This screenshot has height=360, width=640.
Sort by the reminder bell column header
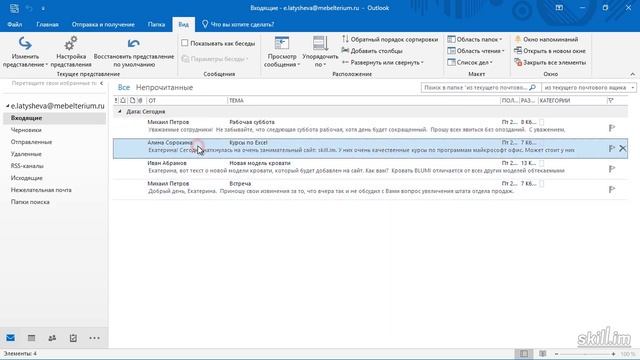pos(123,100)
